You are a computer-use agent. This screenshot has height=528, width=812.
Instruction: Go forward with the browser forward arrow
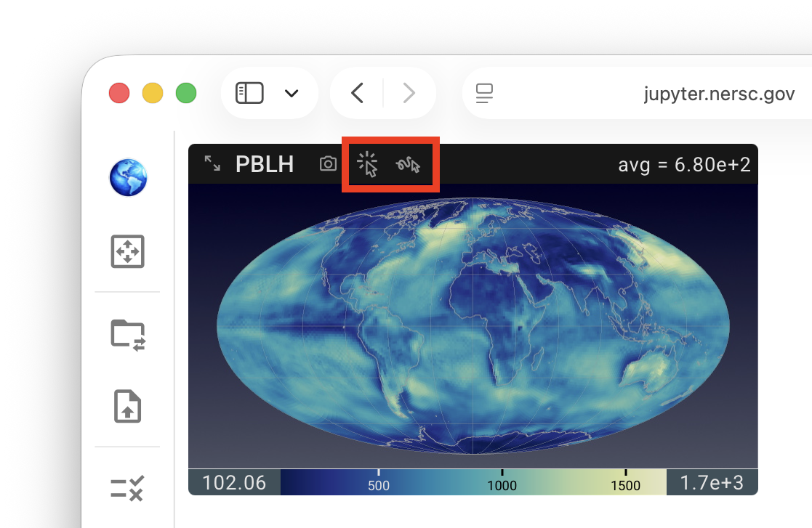(409, 93)
